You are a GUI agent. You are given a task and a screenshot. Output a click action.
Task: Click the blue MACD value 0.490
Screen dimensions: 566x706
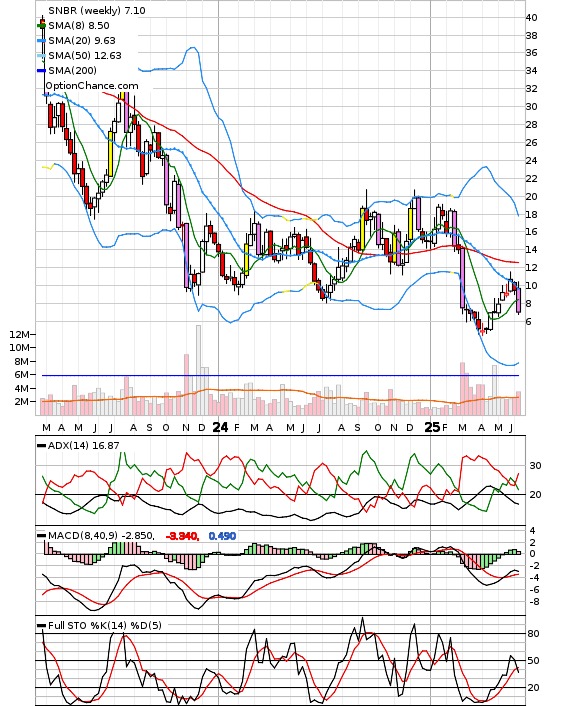pos(222,536)
